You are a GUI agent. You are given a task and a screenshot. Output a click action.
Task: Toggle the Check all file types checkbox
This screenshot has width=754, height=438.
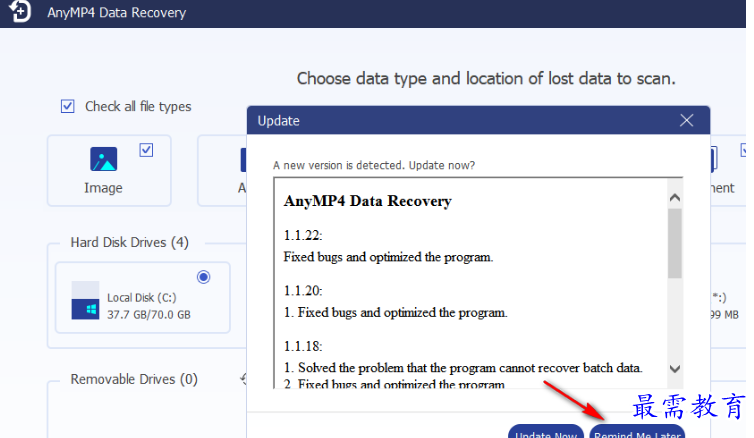pos(67,106)
